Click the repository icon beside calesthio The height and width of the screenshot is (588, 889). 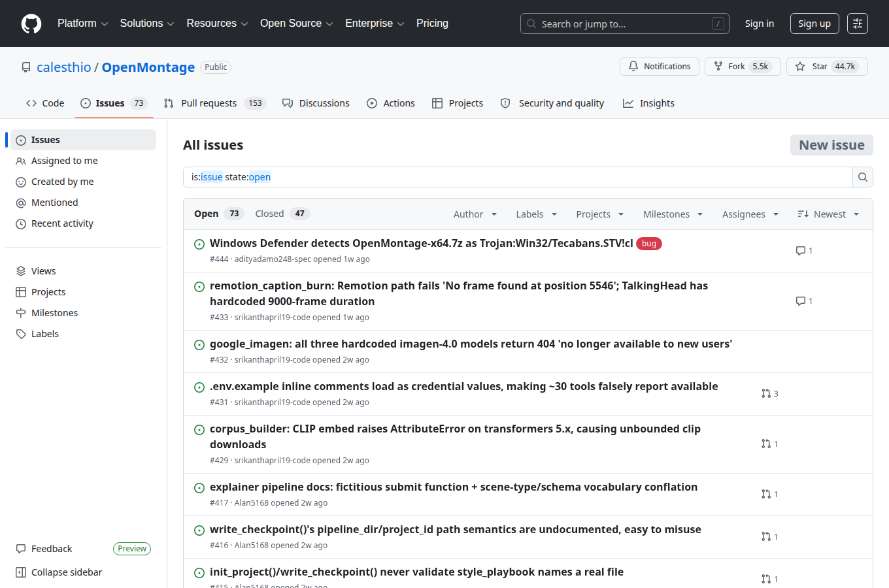26,67
